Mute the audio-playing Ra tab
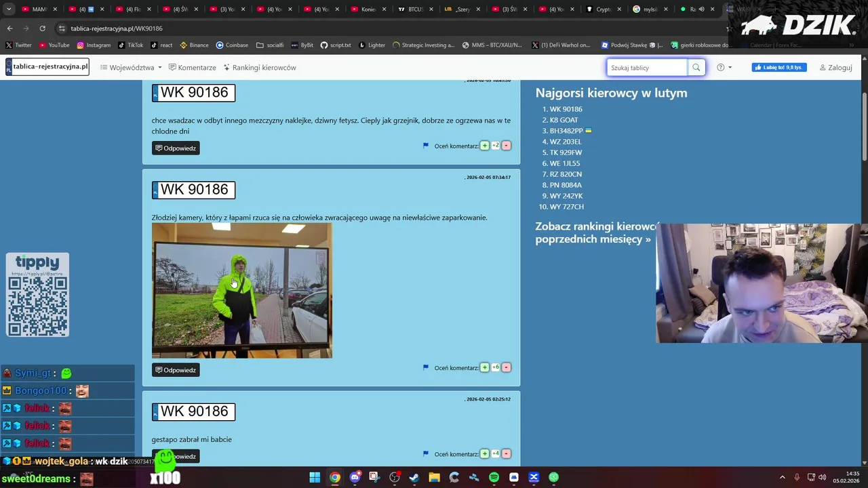 pos(702,9)
